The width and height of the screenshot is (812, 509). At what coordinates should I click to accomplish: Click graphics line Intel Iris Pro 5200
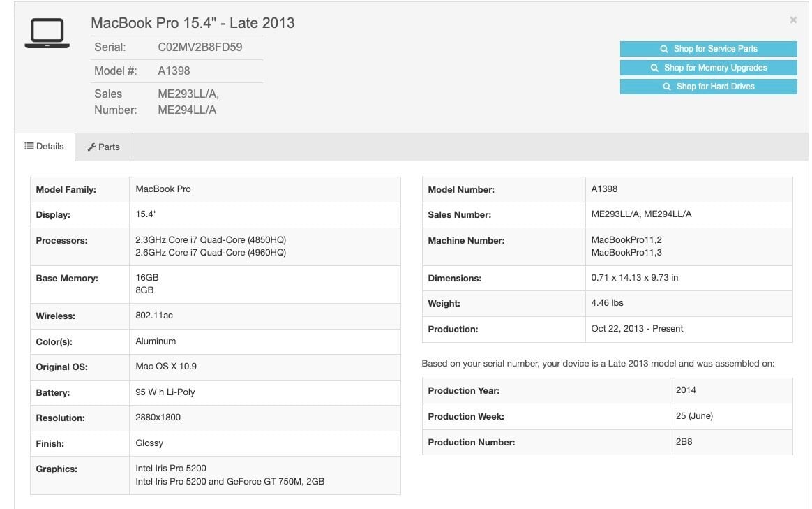coord(171,468)
